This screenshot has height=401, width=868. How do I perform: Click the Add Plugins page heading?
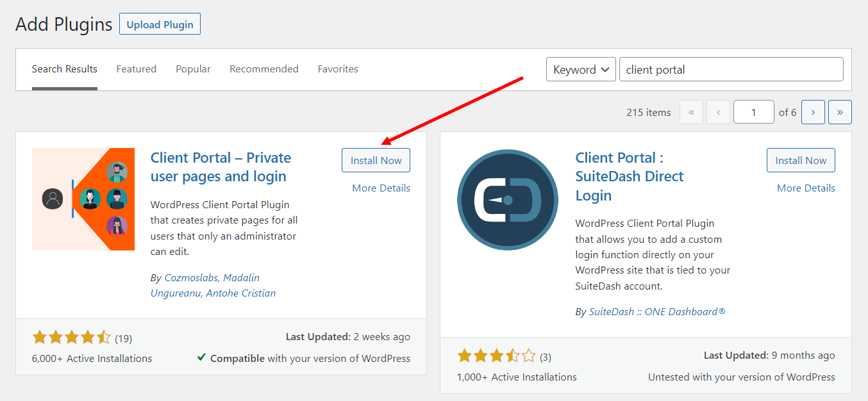64,24
